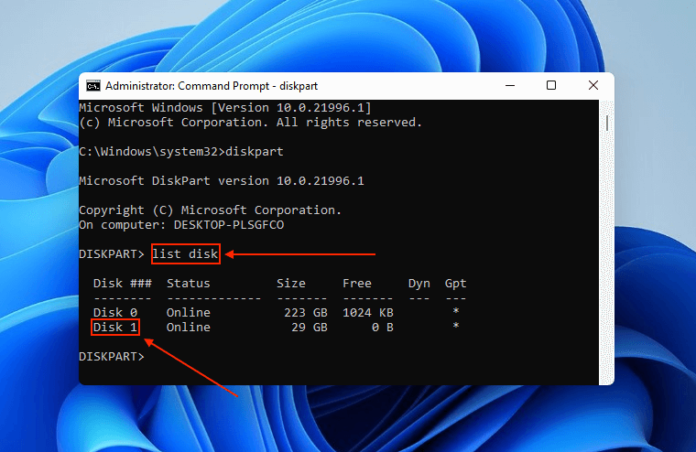This screenshot has width=696, height=452.
Task: Click the empty DISKPART> prompt at bottom
Action: [x=112, y=356]
